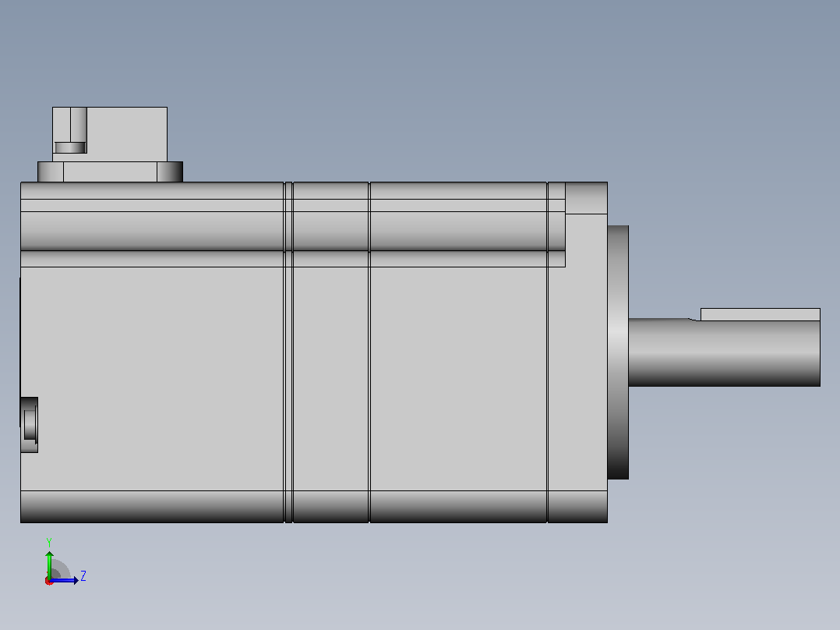Select the small protruding part on motor's rear end
This screenshot has height=630, width=840.
(29, 425)
